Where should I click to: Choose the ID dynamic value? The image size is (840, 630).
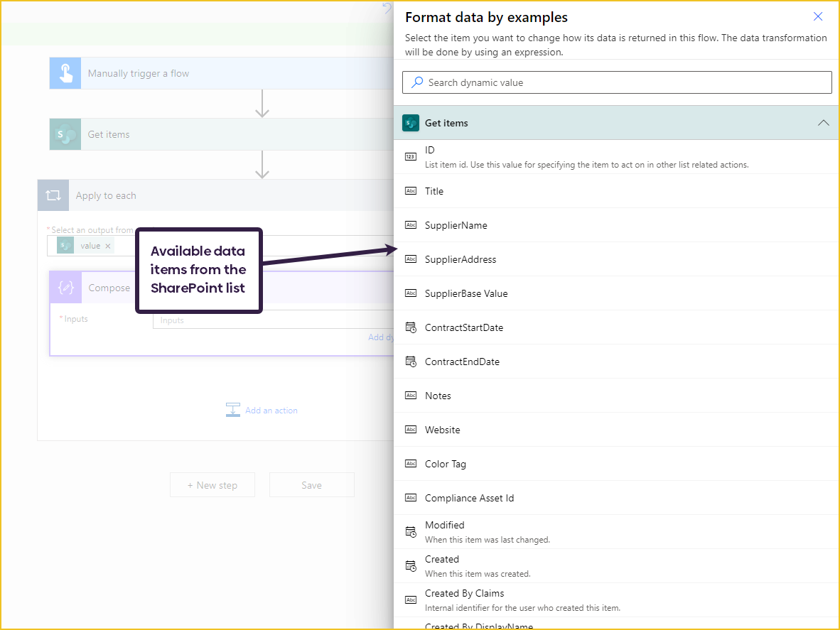click(616, 157)
